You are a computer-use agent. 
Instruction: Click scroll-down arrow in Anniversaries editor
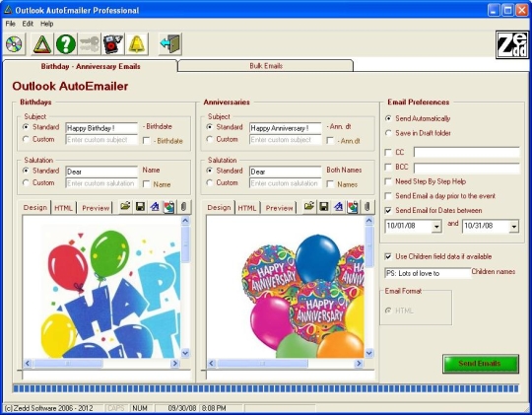pyautogui.click(x=369, y=353)
